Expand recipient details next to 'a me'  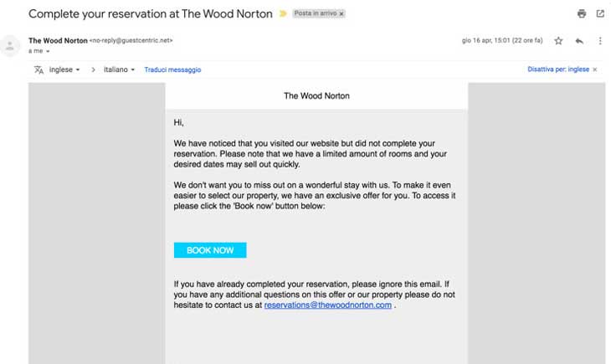(48, 52)
